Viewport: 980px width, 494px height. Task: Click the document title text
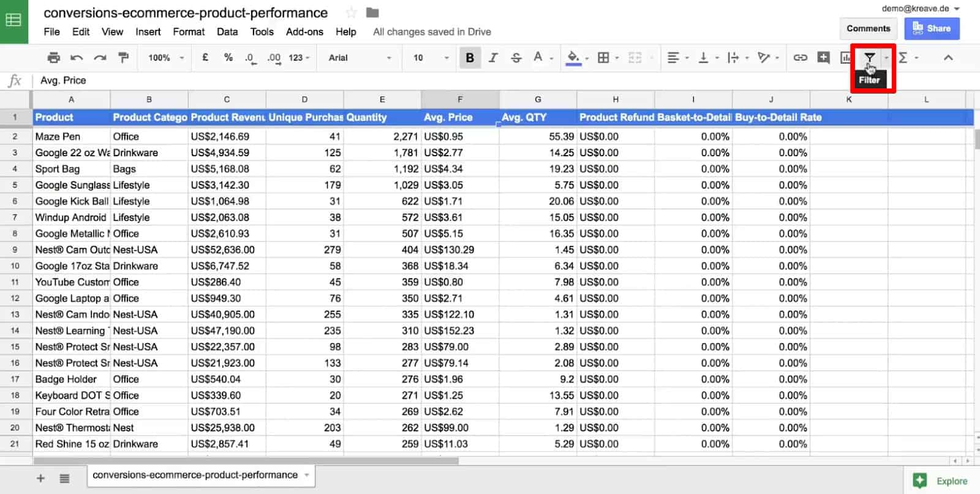[x=186, y=13]
